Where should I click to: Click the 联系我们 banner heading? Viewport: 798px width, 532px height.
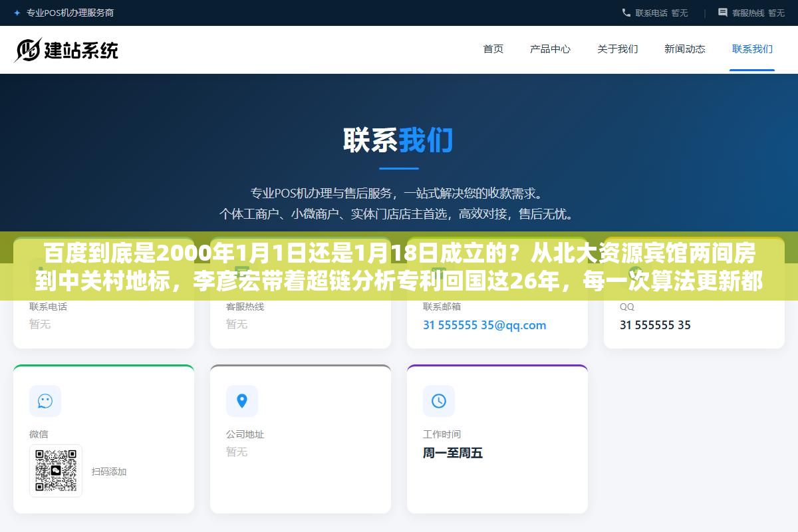(398, 140)
